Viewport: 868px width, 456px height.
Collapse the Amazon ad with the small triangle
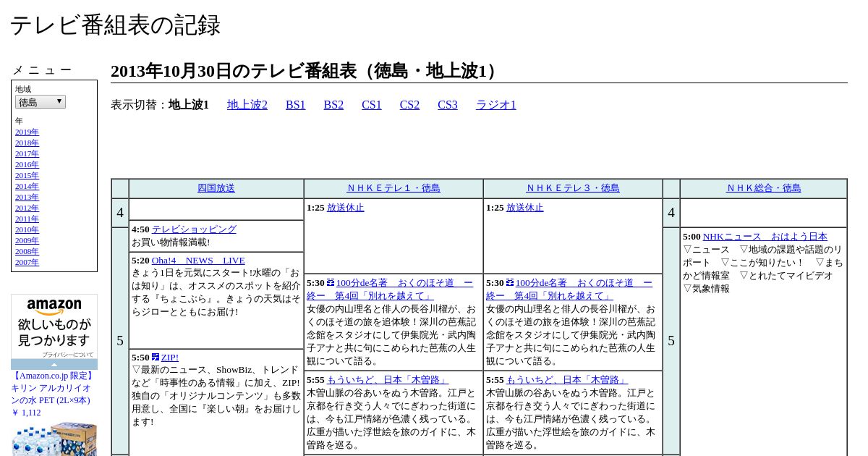point(54,364)
